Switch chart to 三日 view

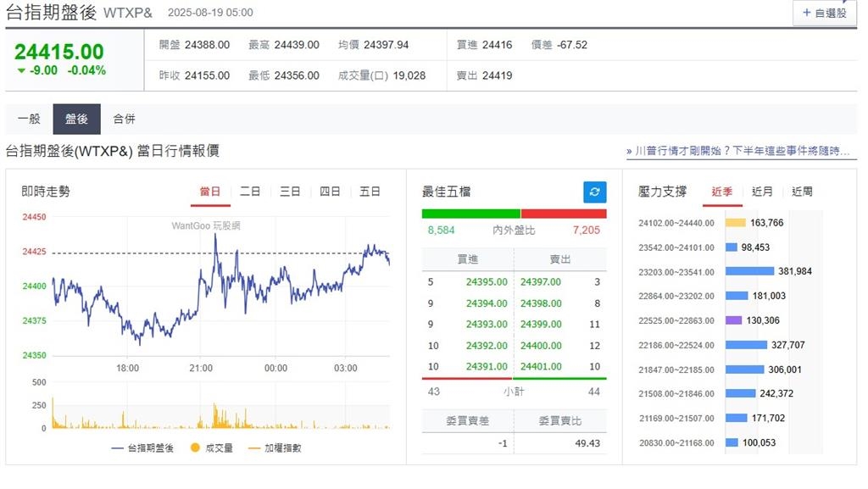[x=290, y=192]
